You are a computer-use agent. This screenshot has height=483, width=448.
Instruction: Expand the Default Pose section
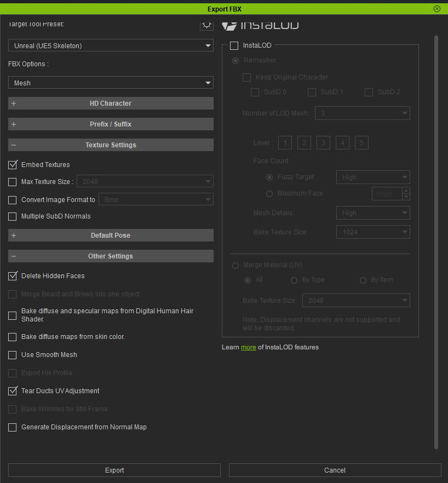(x=111, y=235)
